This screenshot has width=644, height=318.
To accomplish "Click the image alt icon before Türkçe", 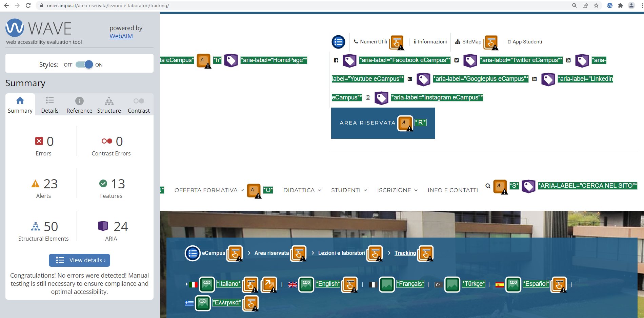I will click(x=452, y=285).
